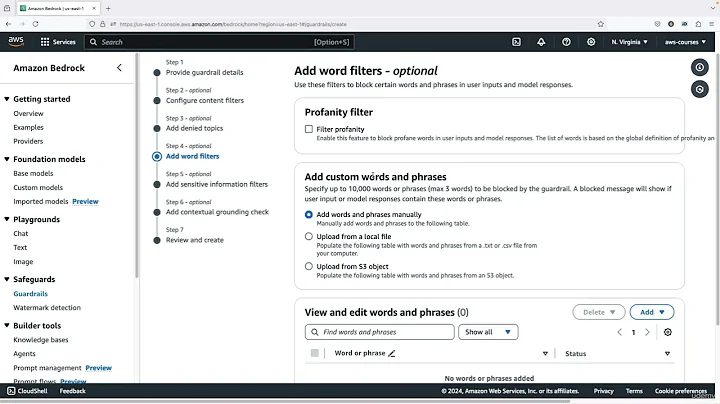Click the edit pencil beside Word or phrase
720x404 pixels.
[x=392, y=353]
